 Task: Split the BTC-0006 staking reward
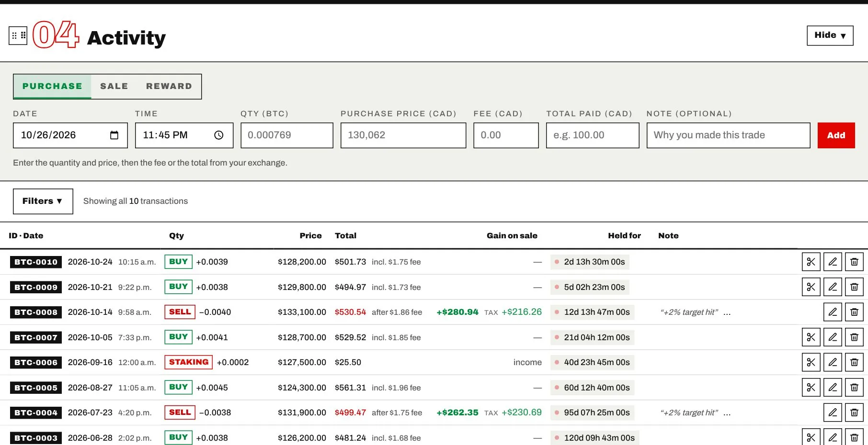pos(811,362)
